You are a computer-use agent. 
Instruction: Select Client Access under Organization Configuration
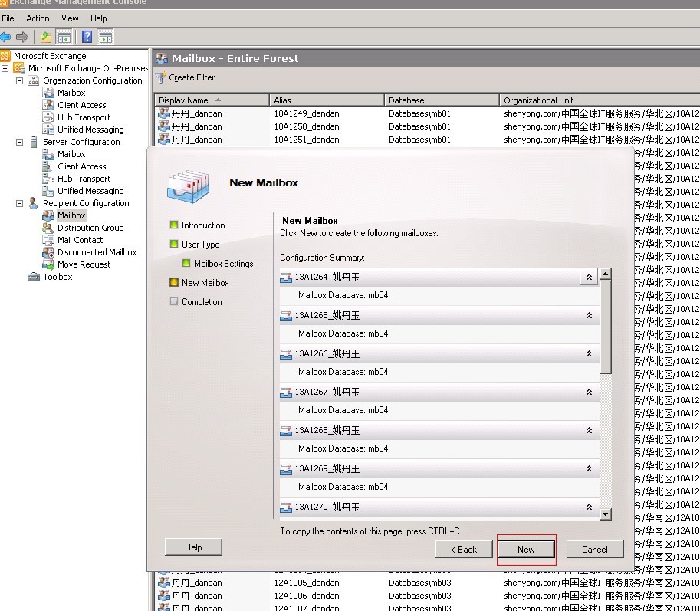point(82,105)
